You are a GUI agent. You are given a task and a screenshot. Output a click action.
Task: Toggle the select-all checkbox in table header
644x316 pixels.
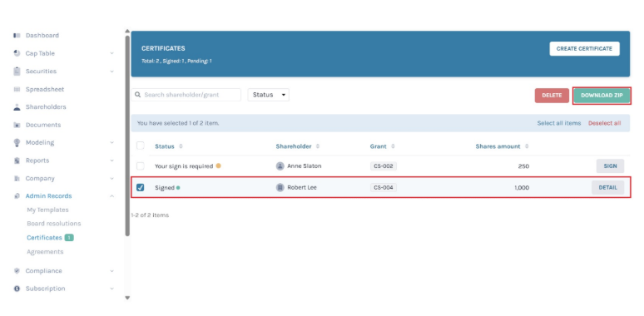141,146
